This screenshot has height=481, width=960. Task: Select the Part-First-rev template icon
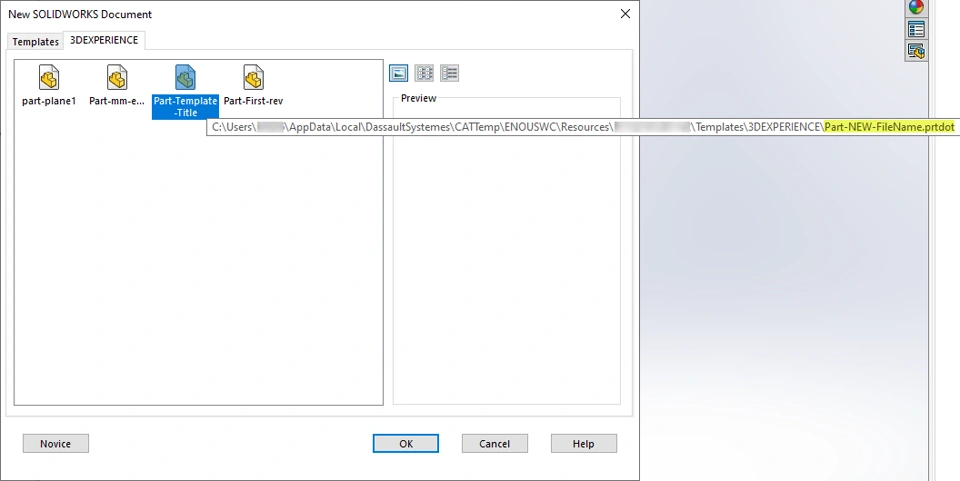pyautogui.click(x=253, y=78)
